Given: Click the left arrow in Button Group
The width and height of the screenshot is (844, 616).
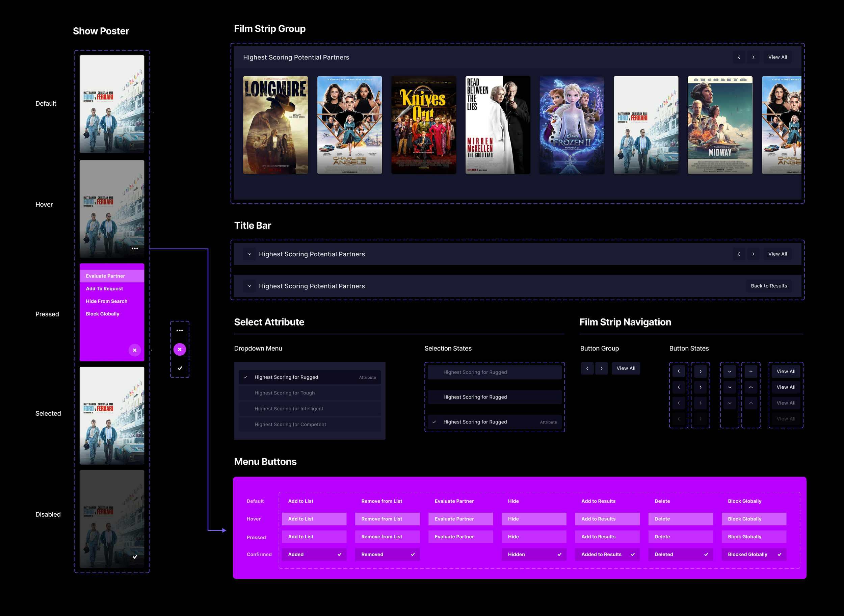Looking at the screenshot, I should tap(587, 368).
